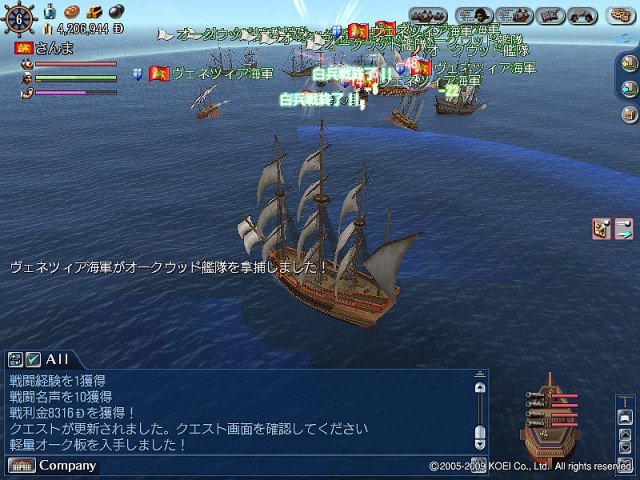Click the bread food supply icon
This screenshot has height=480, width=640.
click(71, 11)
